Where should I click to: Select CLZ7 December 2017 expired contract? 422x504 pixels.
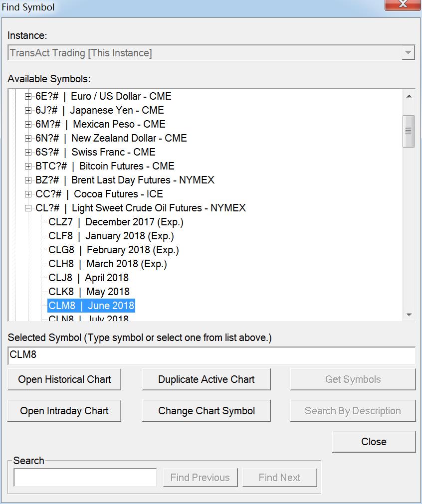coord(116,222)
